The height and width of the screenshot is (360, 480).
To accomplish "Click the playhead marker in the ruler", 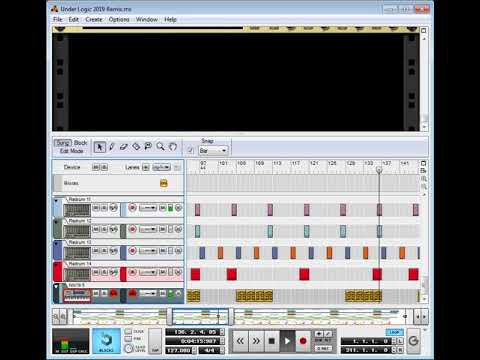I will [x=379, y=170].
